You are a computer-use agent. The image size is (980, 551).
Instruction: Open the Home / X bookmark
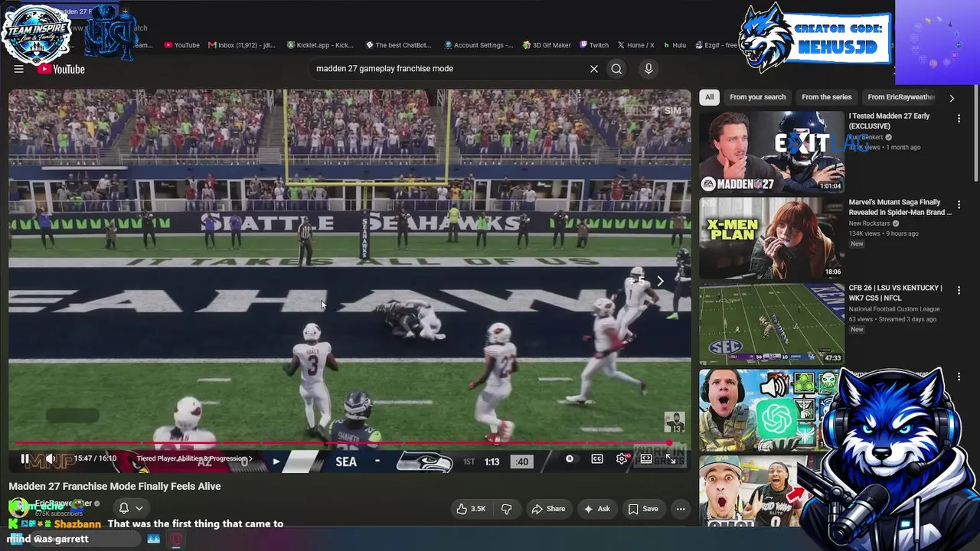point(635,45)
